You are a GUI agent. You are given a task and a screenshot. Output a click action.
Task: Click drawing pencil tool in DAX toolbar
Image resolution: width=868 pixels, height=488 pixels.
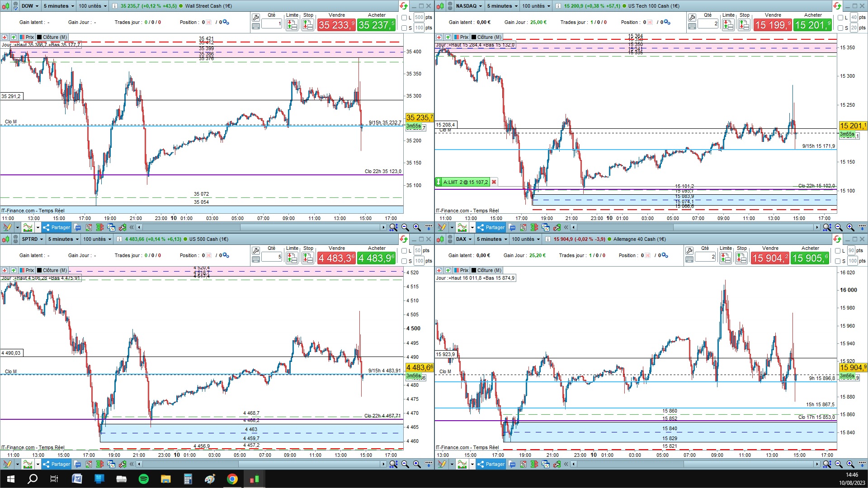point(442,464)
